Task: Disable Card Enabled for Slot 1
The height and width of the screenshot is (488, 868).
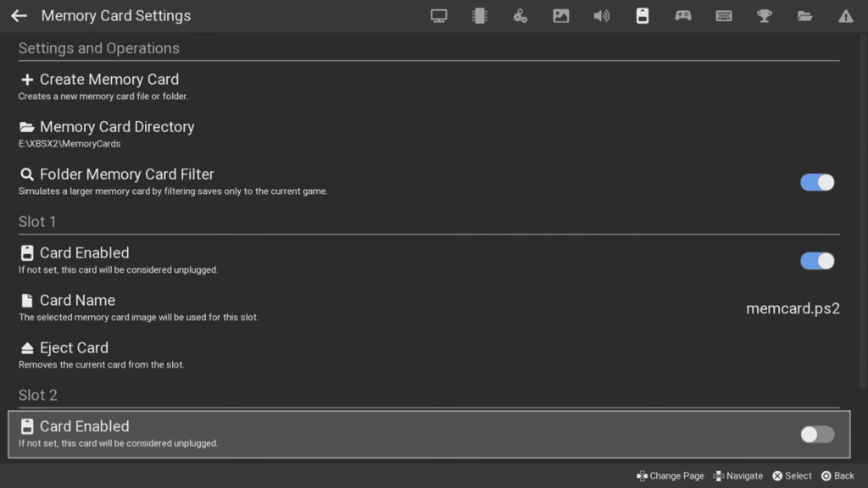Action: 816,261
